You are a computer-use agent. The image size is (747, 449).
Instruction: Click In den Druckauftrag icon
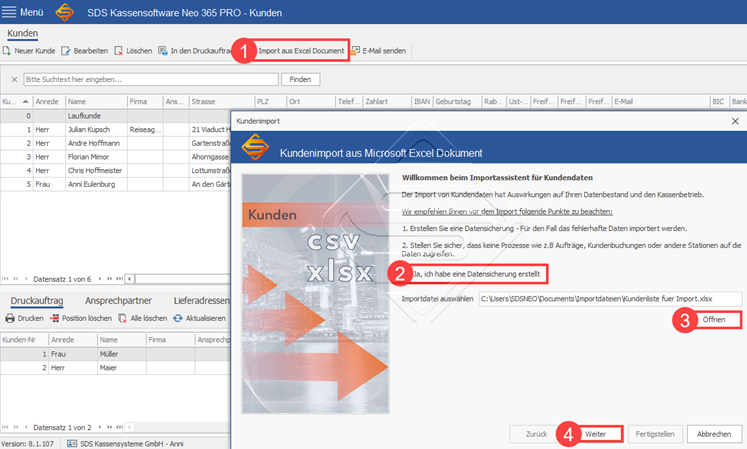coord(163,51)
